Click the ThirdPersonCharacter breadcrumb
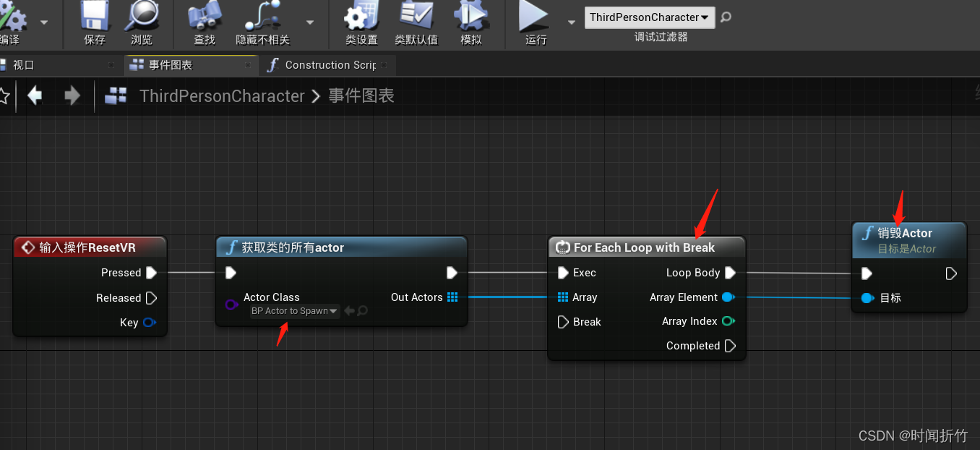Screen dimensions: 980x450 tap(222, 96)
